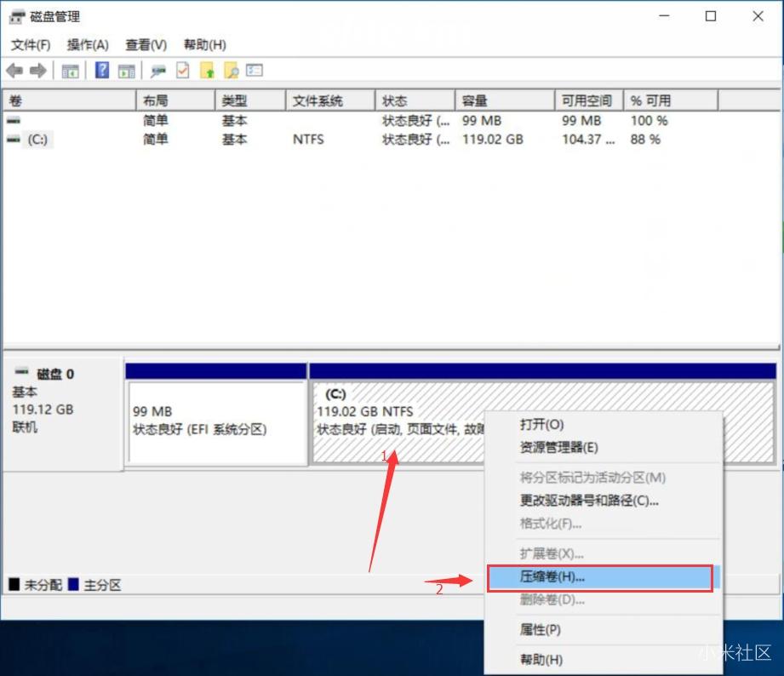Open help using the question mark icon

(x=100, y=71)
